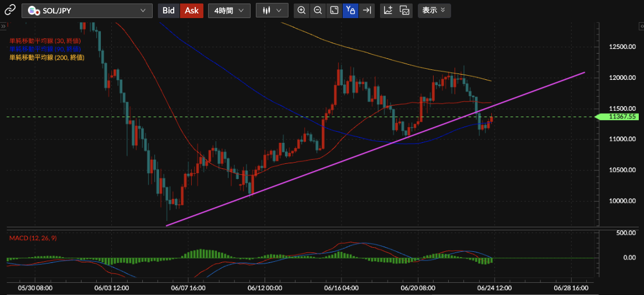Open the add indicator icon
The width and height of the screenshot is (644, 295).
(388, 10)
